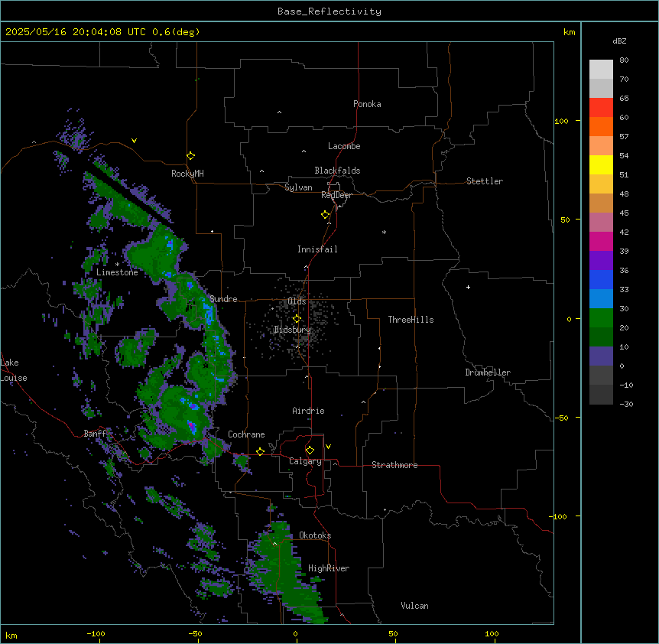Click the yellow diamond marker near RockyMH

click(190, 156)
